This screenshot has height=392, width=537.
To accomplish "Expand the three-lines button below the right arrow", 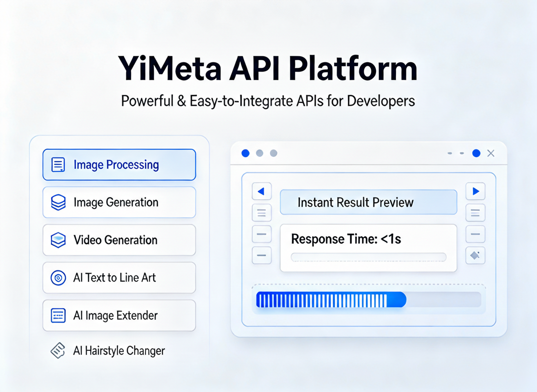I will point(475,213).
